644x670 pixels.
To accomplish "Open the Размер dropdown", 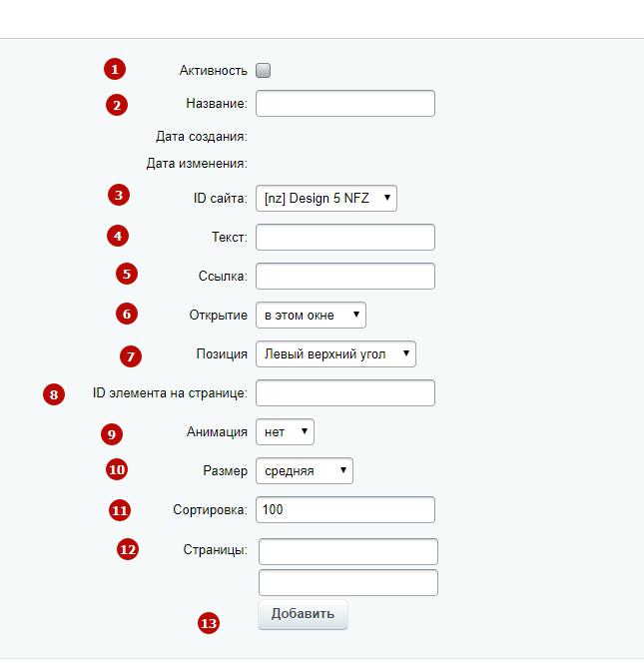I will (x=305, y=471).
